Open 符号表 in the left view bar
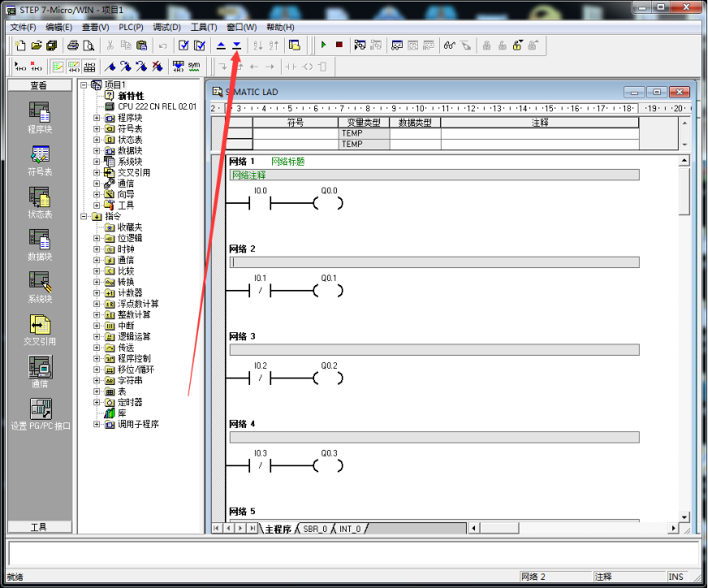The image size is (708, 588). pos(40,158)
